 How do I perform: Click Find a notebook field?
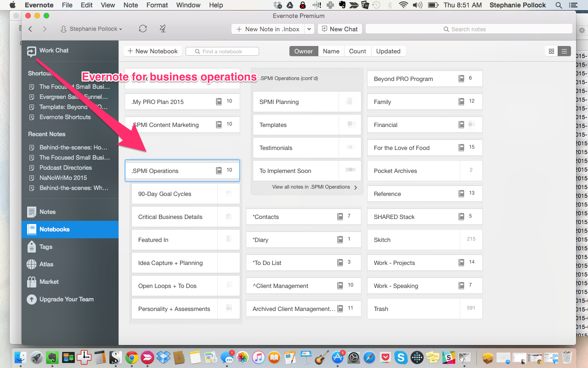coord(222,52)
